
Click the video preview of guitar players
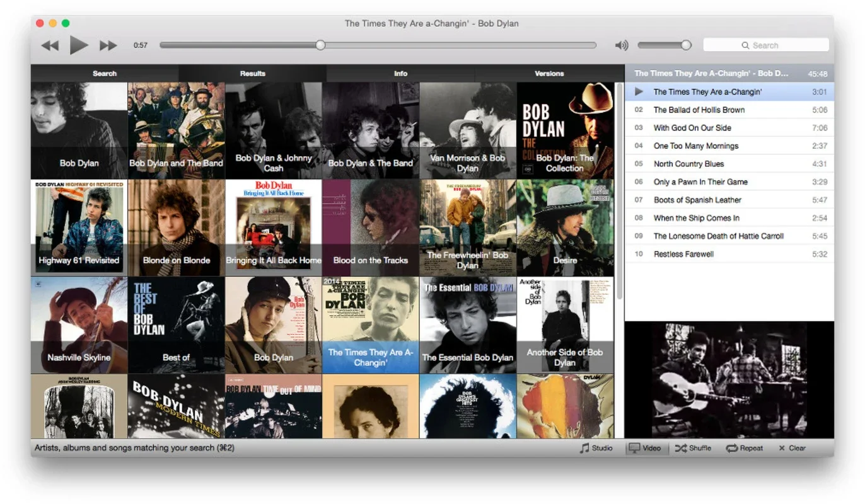point(729,380)
